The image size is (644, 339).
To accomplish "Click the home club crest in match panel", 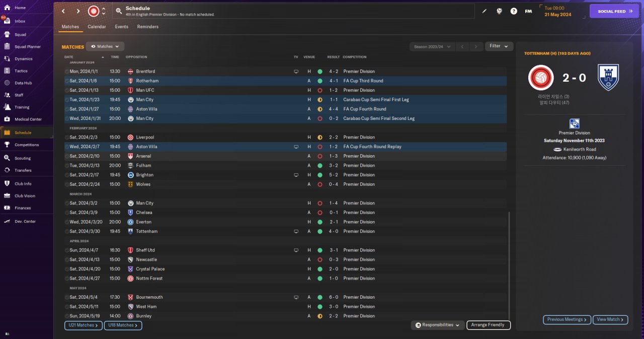I will 541,78.
